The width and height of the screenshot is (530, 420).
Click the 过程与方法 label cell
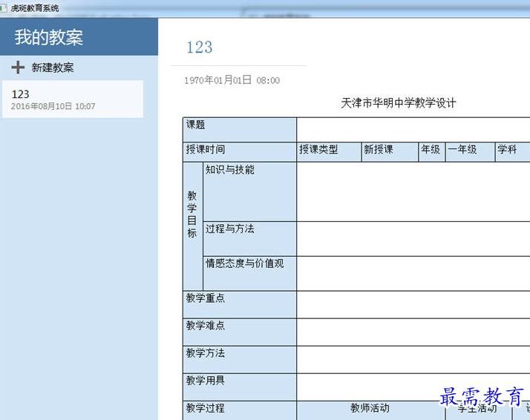250,239
